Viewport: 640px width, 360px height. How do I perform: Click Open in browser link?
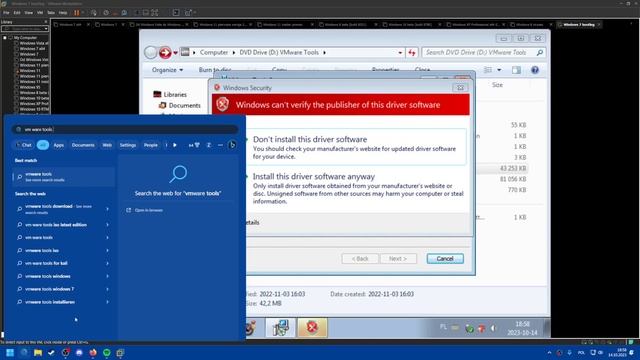pyautogui.click(x=144, y=210)
